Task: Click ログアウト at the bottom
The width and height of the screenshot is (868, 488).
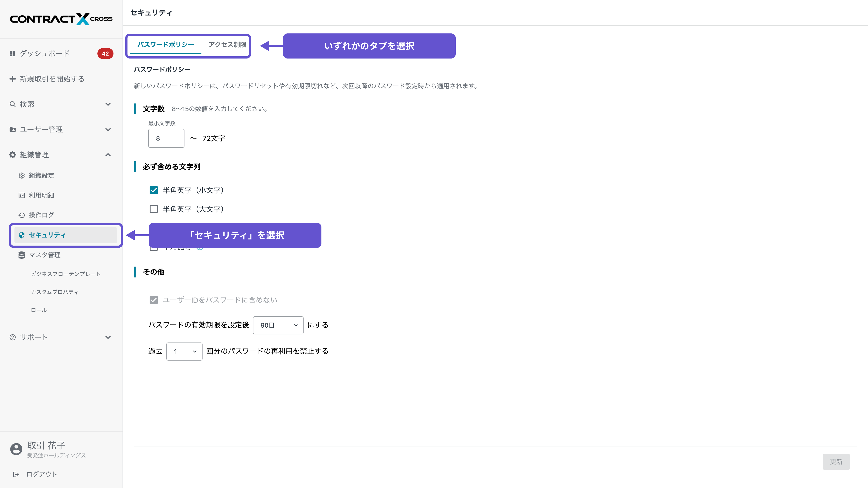Action: pyautogui.click(x=42, y=474)
